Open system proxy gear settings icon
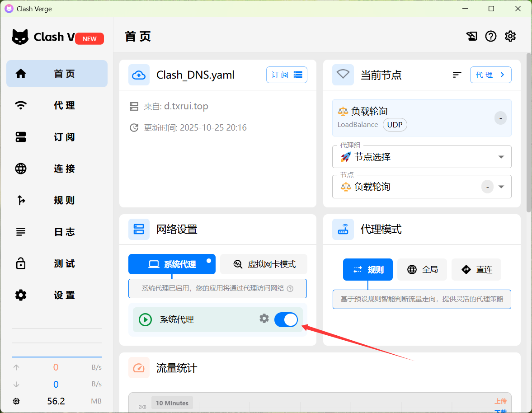532x413 pixels. click(264, 319)
